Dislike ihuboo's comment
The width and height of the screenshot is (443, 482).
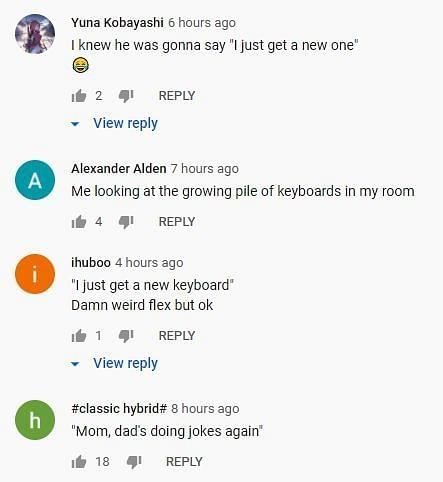[126, 336]
